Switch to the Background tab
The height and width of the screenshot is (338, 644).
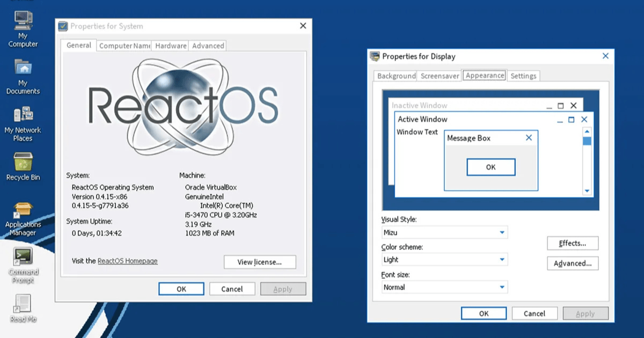[396, 76]
